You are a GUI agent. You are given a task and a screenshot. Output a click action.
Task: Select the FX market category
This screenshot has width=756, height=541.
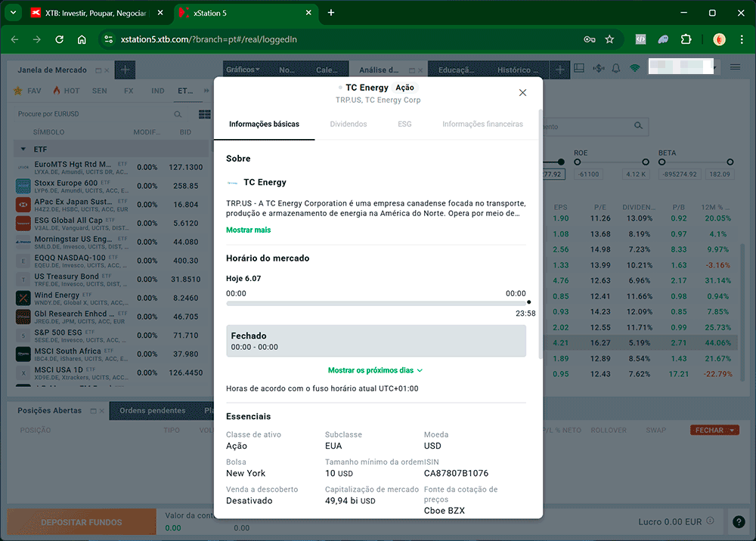pyautogui.click(x=129, y=91)
